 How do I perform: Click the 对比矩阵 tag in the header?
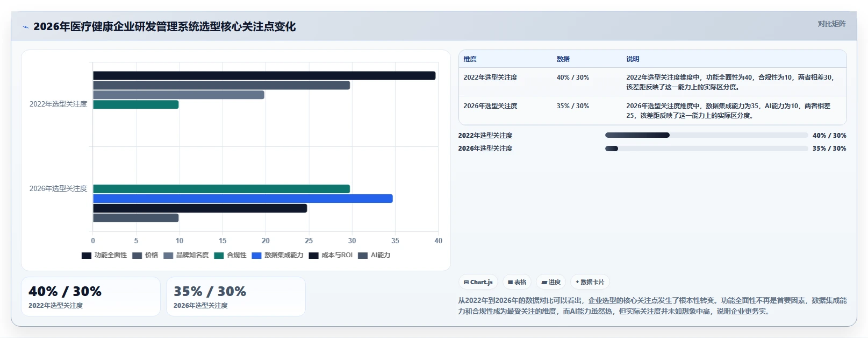(831, 24)
